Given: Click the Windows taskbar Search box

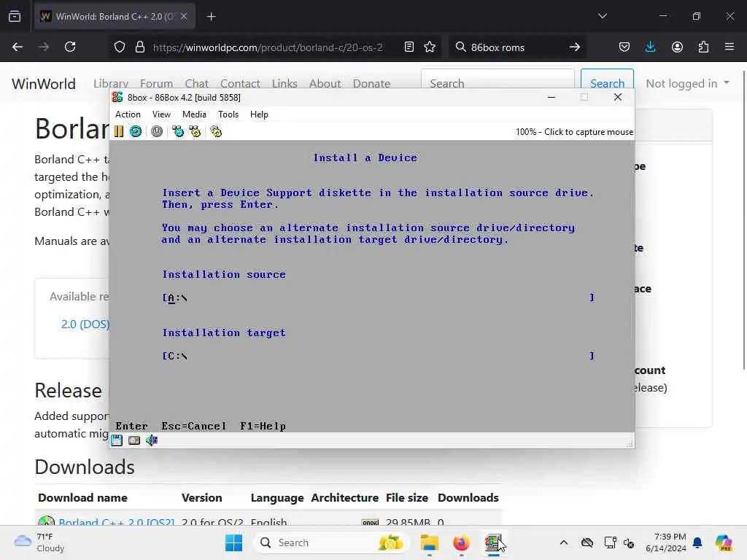Looking at the screenshot, I should 332,542.
